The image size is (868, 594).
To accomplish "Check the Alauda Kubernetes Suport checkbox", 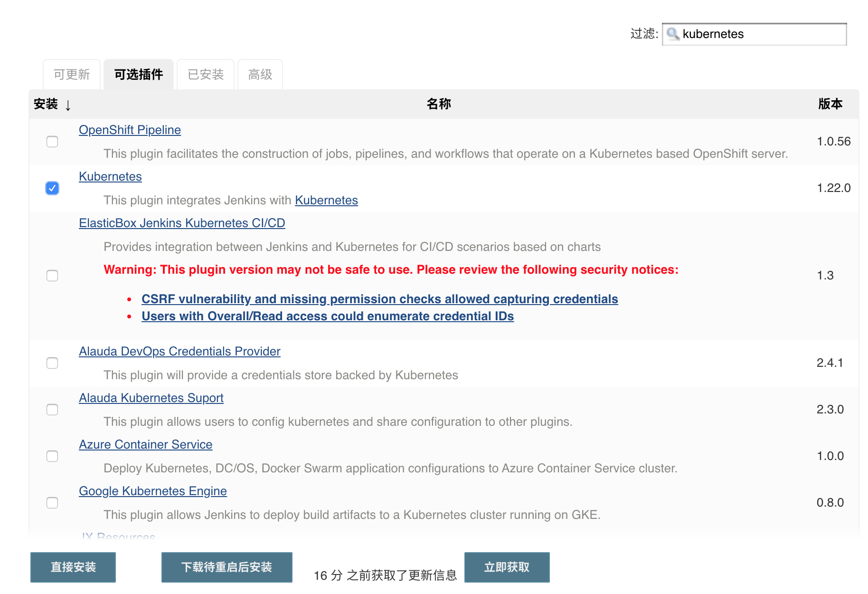I will click(x=52, y=410).
